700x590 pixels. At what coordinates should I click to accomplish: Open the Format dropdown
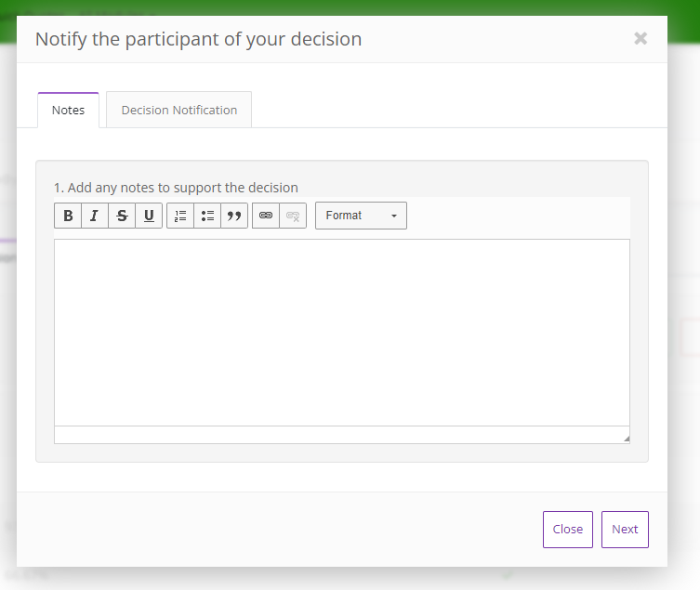pyautogui.click(x=362, y=216)
